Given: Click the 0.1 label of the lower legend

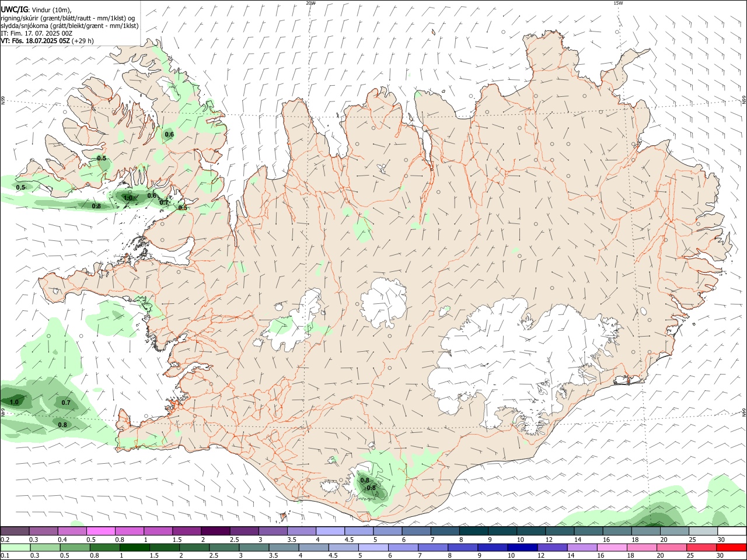Looking at the screenshot, I should (x=5, y=556).
